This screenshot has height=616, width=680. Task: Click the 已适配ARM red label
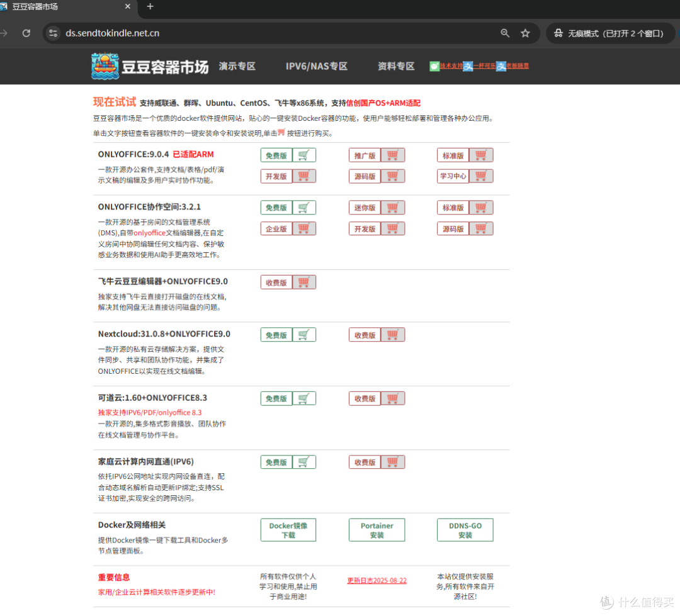(x=193, y=154)
